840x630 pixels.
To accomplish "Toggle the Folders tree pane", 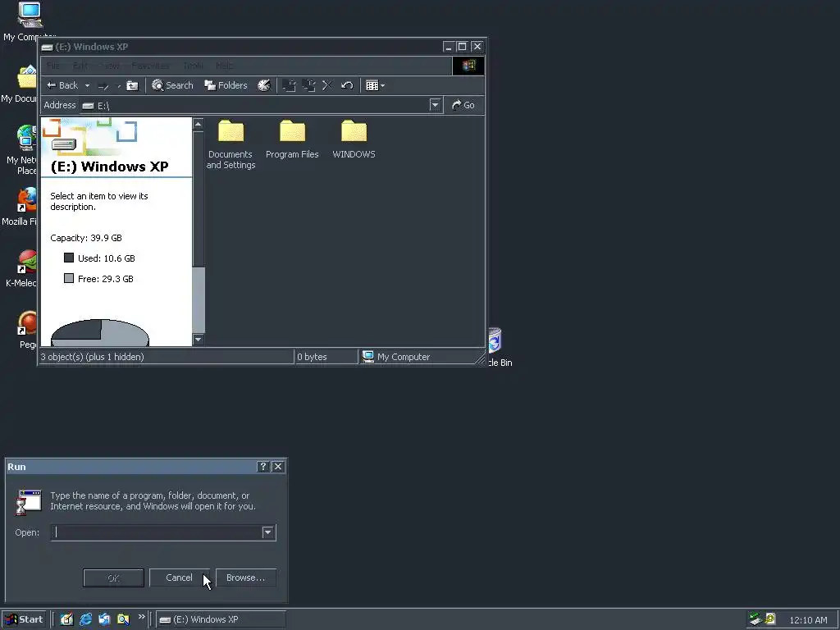I will pos(226,85).
